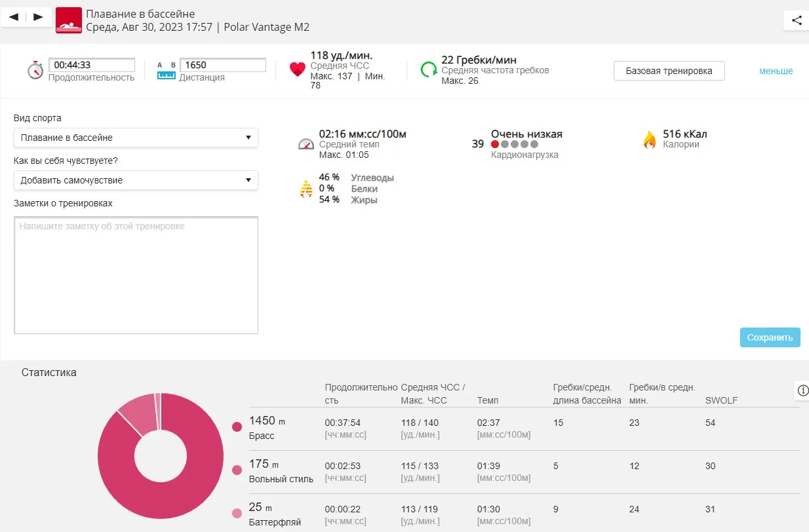Click the share icon
Viewport: 809px width, 532px height.
tap(797, 20)
